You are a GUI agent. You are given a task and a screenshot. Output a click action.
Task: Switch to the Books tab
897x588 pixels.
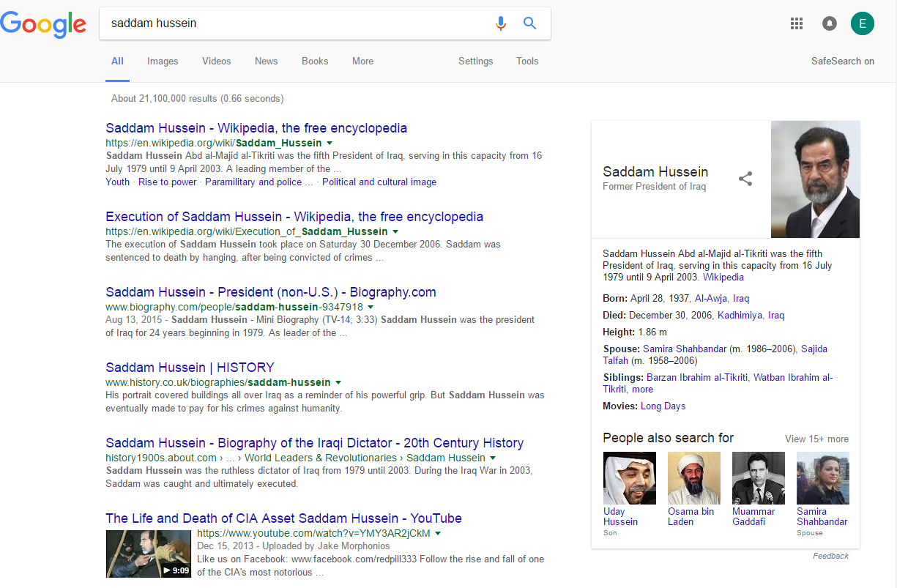[x=315, y=62]
